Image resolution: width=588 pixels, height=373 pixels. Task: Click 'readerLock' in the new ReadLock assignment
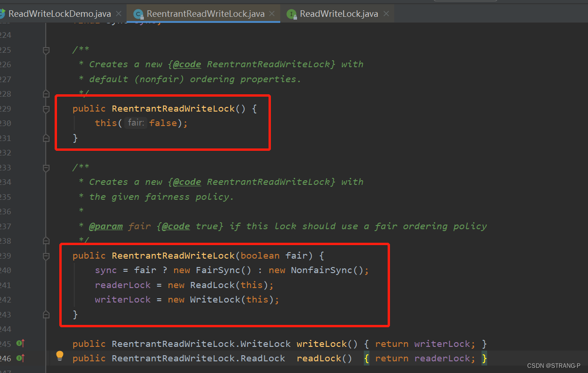click(123, 285)
